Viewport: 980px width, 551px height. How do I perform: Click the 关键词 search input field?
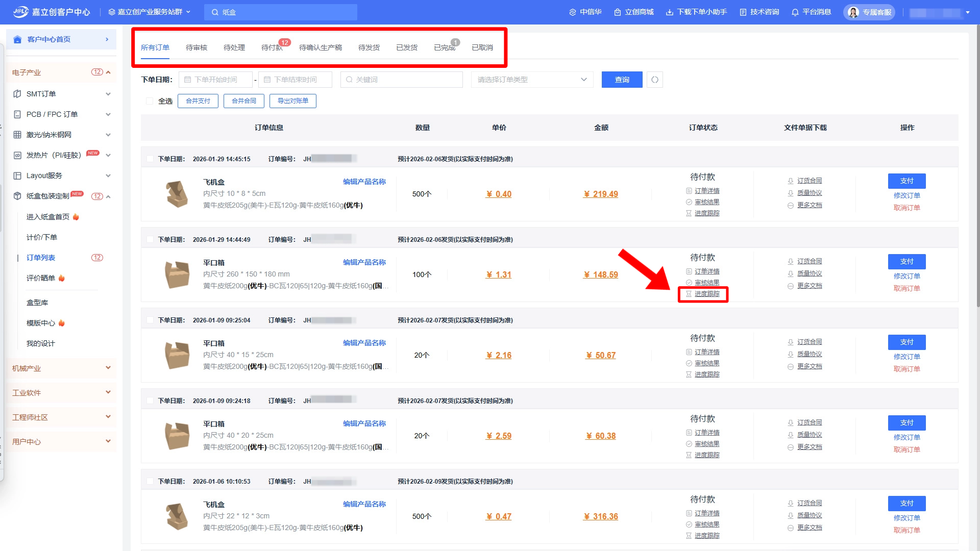402,80
